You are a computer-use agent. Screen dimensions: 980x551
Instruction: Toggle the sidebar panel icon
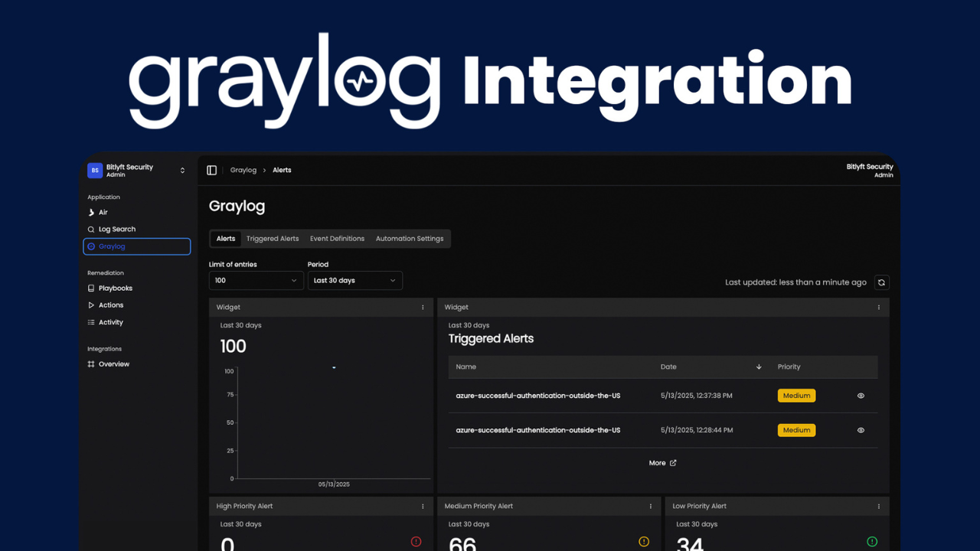coord(212,170)
